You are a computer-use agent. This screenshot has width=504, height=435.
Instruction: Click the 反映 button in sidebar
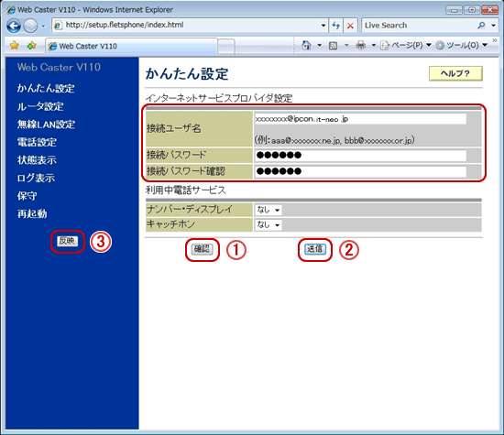(x=68, y=241)
